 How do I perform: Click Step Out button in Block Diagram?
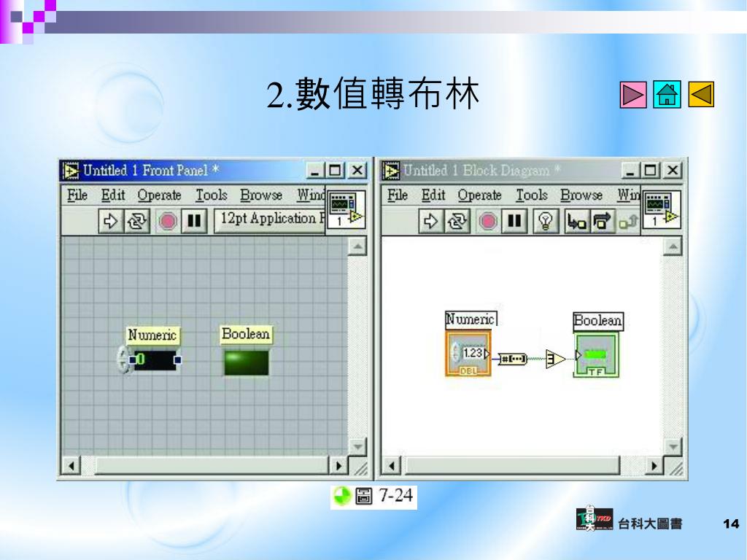coord(628,222)
